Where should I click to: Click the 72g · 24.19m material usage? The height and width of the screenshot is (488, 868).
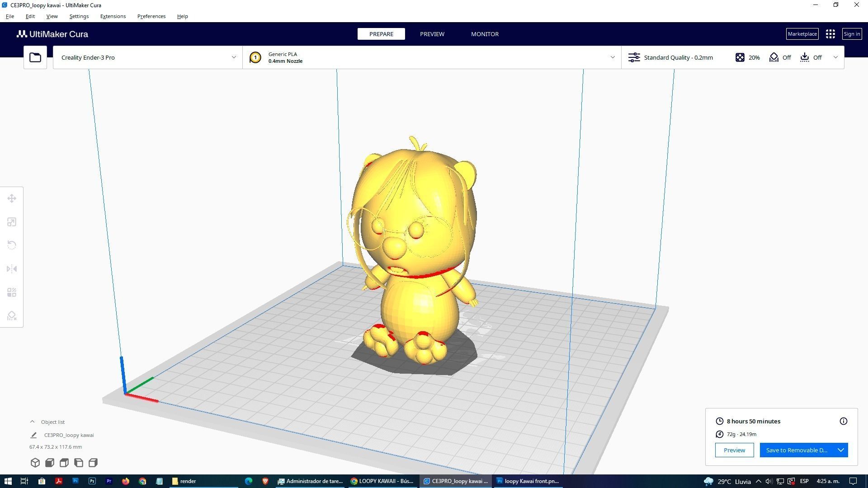tap(741, 434)
